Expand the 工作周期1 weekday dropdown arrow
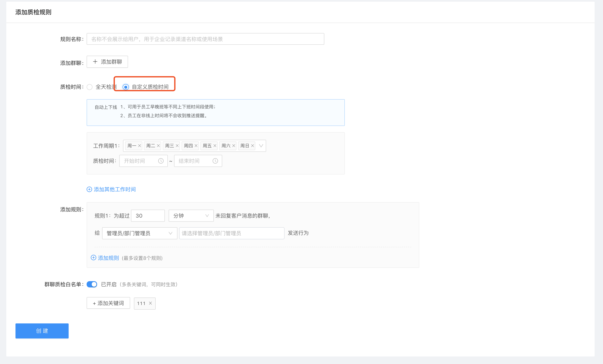The width and height of the screenshot is (603, 364). pos(261,146)
